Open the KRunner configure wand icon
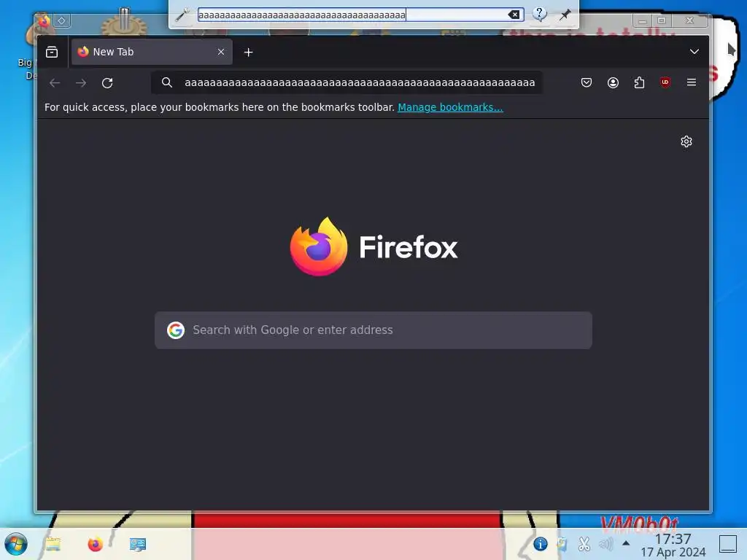Screen dimensions: 747x560 click(x=182, y=15)
